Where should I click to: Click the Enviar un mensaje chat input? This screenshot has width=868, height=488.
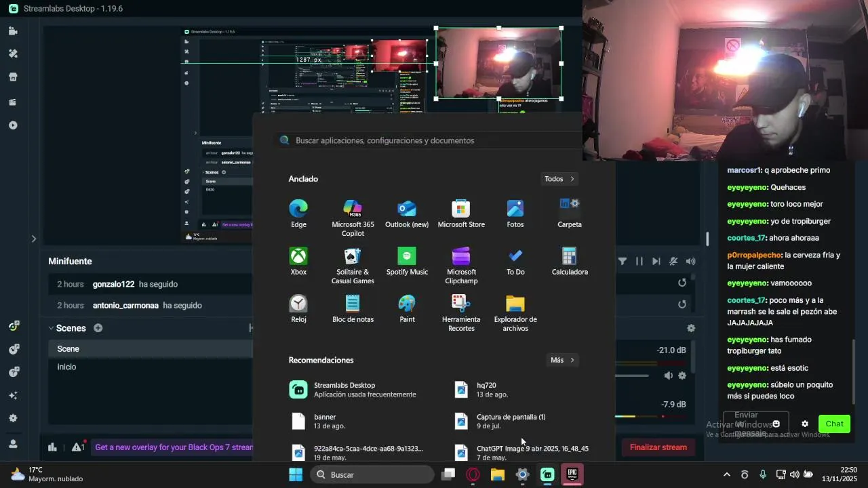[x=755, y=424]
